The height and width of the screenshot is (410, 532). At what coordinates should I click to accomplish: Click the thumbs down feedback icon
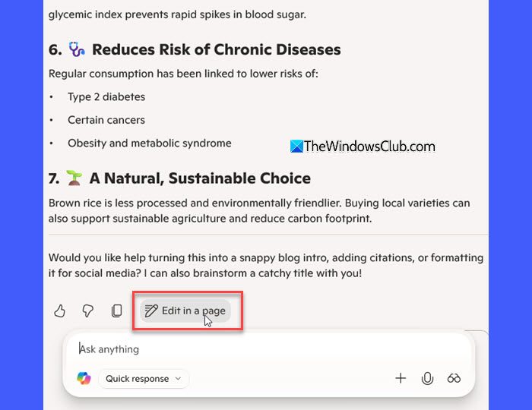88,311
